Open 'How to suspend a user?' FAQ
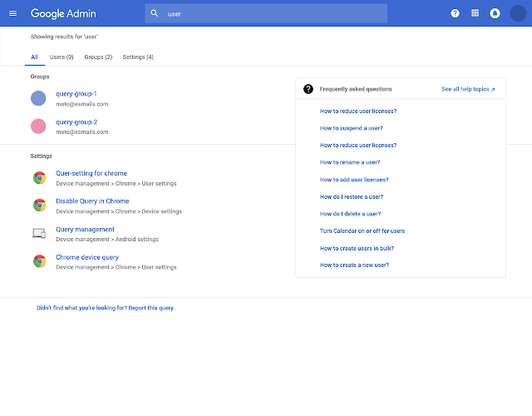The image size is (532, 416). pos(351,128)
